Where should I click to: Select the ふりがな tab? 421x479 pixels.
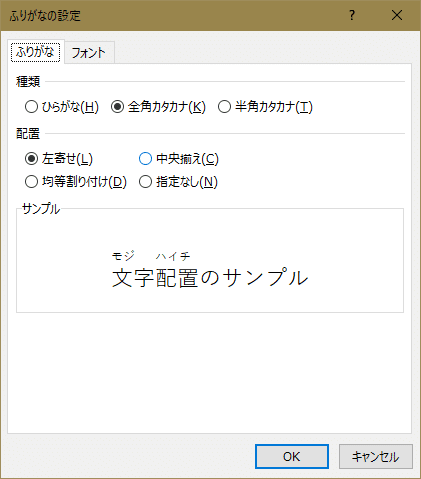[x=35, y=52]
